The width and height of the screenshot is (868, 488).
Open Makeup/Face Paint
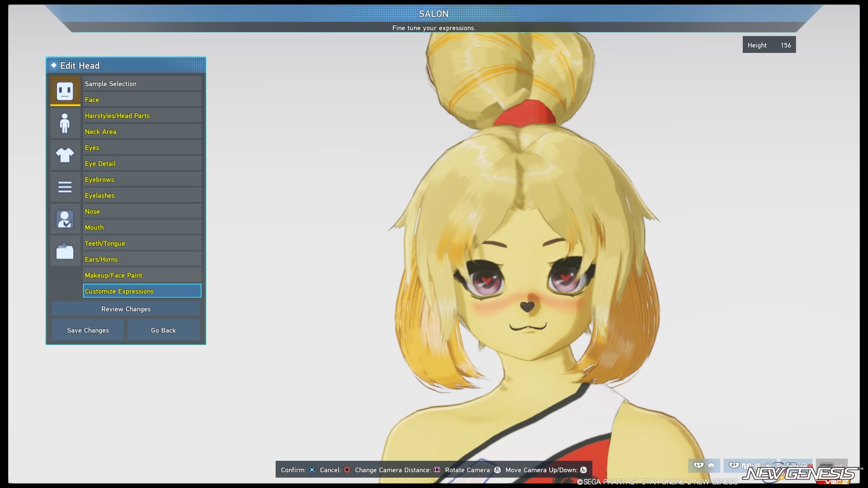click(x=142, y=275)
